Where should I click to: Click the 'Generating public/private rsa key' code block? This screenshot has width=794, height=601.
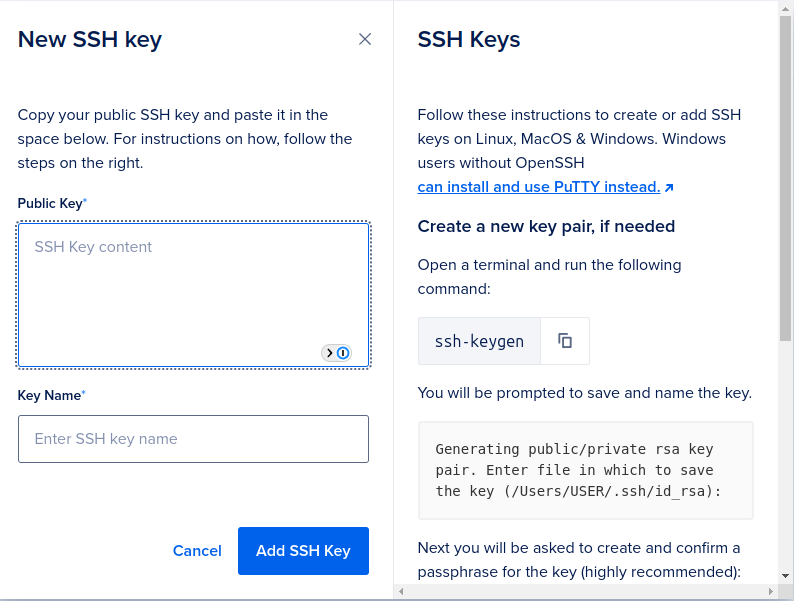[x=585, y=471]
